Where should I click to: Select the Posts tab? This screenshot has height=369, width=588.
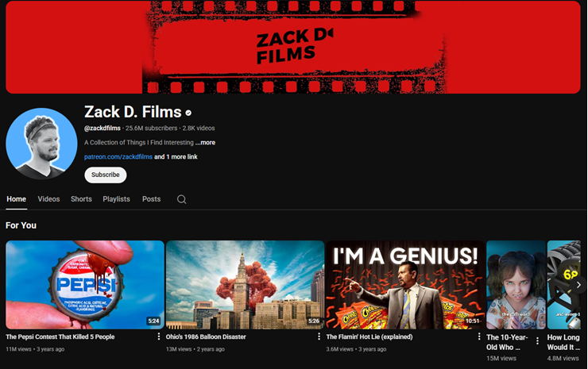tap(151, 199)
